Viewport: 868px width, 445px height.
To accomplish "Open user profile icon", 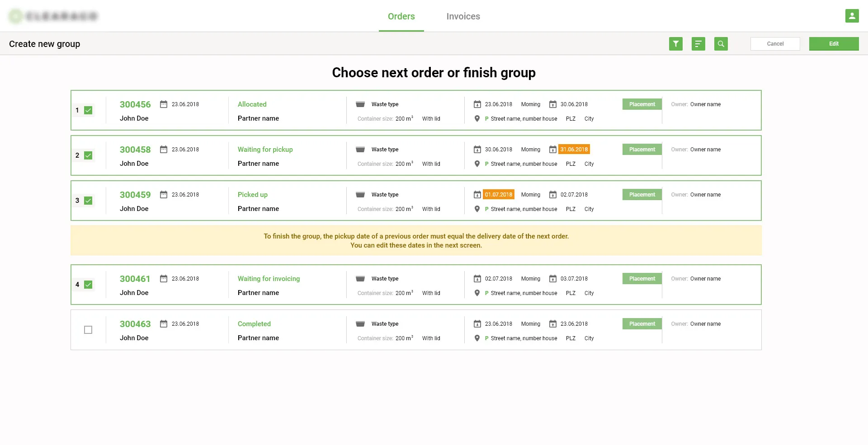I will click(x=852, y=16).
